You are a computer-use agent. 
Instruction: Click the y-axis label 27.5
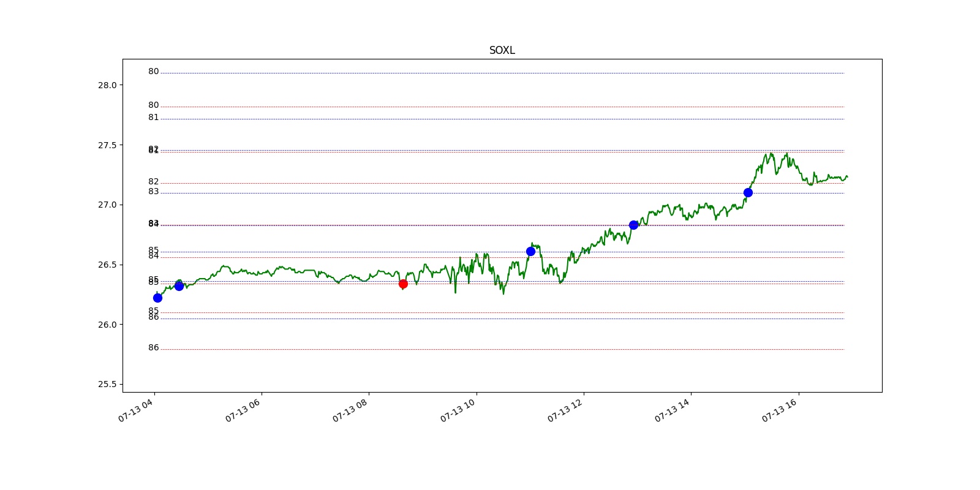[x=107, y=145]
